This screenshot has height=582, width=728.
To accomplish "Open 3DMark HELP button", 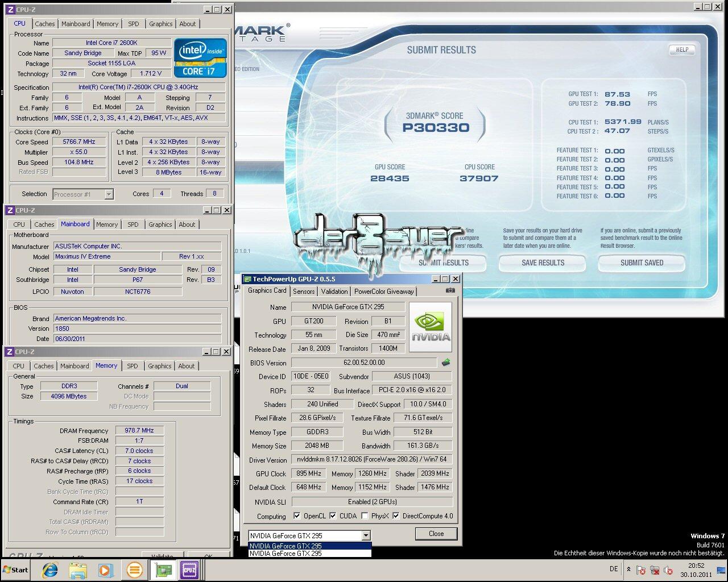I will point(682,50).
